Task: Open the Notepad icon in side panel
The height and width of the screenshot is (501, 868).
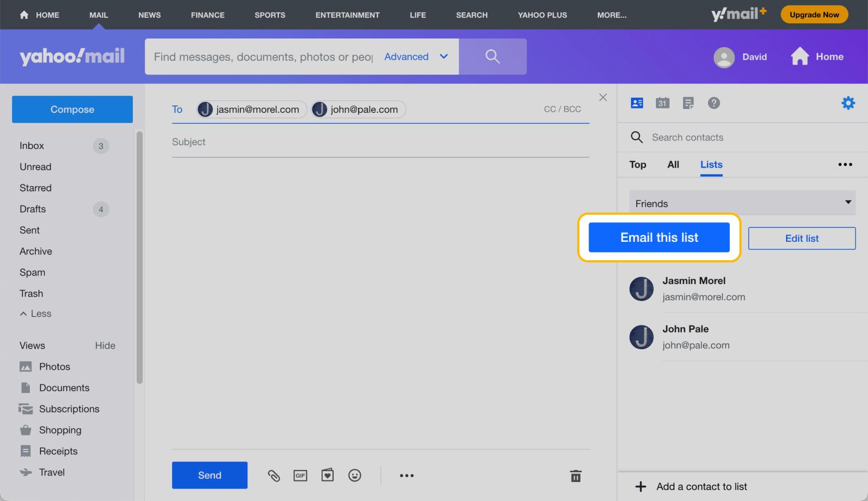Action: [x=688, y=103]
